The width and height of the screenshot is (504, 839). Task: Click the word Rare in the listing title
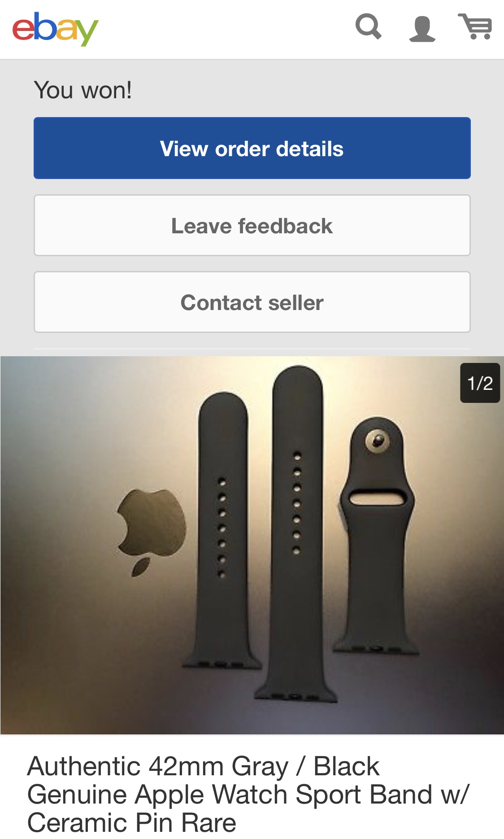pyautogui.click(x=209, y=822)
